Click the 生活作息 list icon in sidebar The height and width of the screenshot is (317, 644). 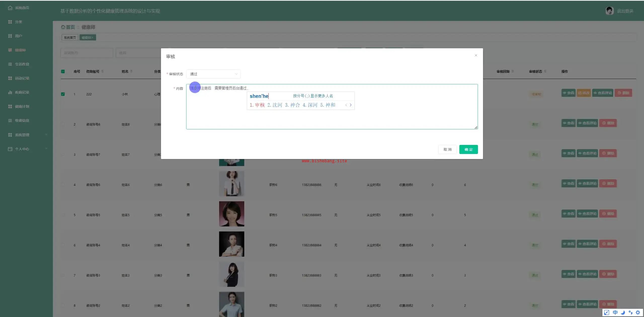pos(10,64)
